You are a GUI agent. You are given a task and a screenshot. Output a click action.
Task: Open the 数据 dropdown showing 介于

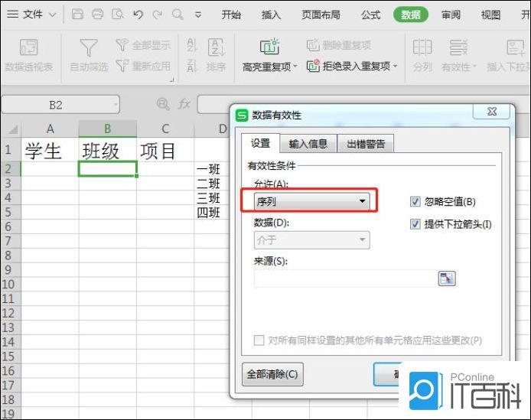coord(311,240)
